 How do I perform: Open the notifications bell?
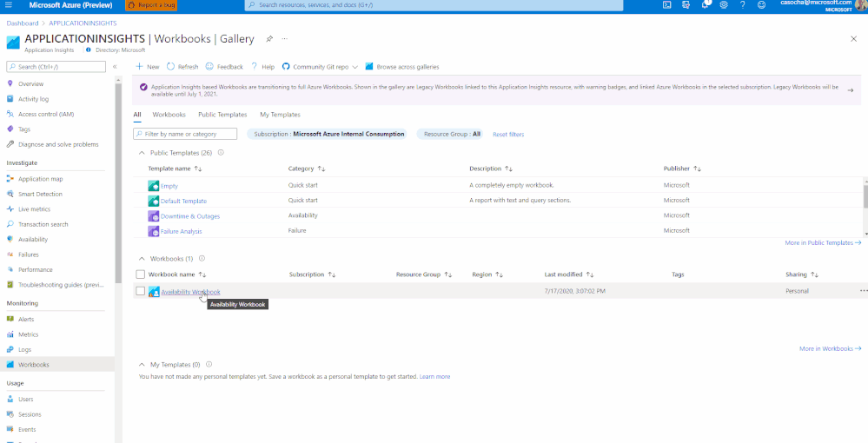click(x=706, y=5)
